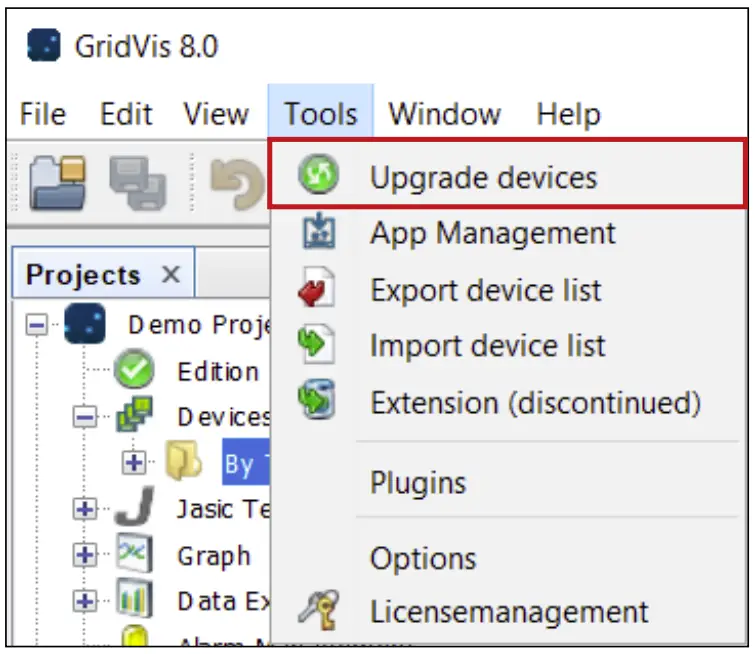Click the Extension (discontinued) icon

319,403
